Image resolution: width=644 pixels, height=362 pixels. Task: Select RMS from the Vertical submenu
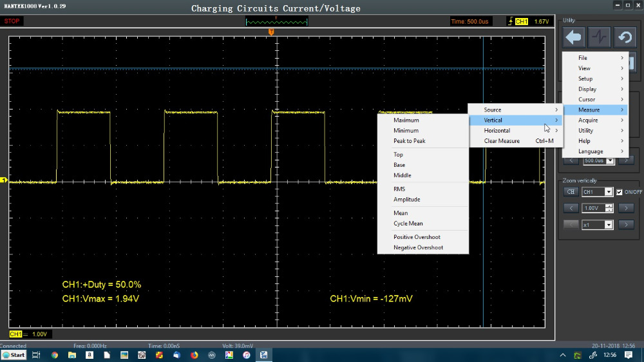399,189
